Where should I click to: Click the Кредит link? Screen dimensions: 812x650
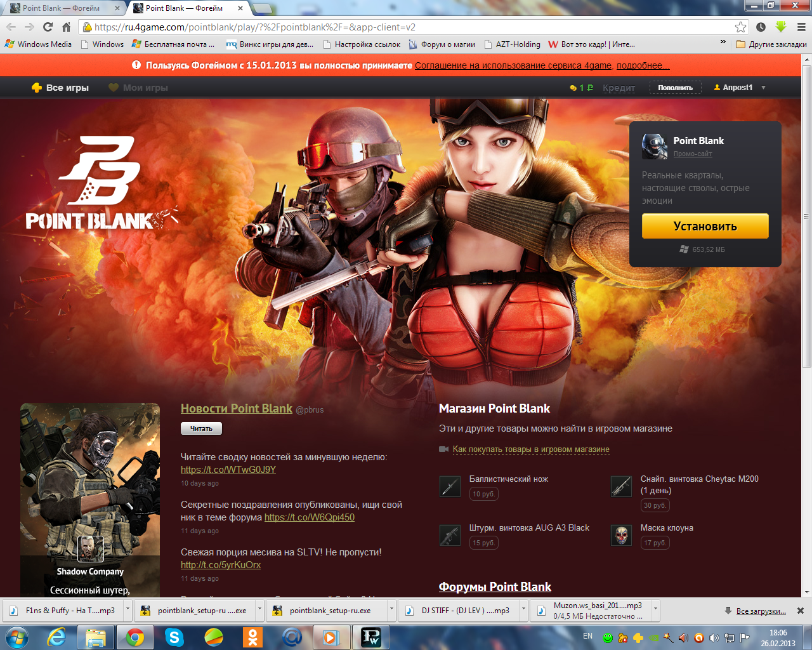[619, 88]
